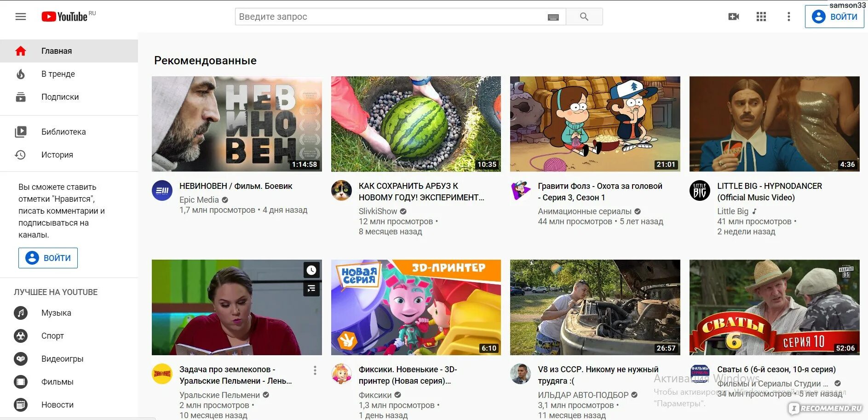Open ИЛЬДАР АВТО-ПОДБОР channel avatar
The image size is (868, 420).
(521, 374)
